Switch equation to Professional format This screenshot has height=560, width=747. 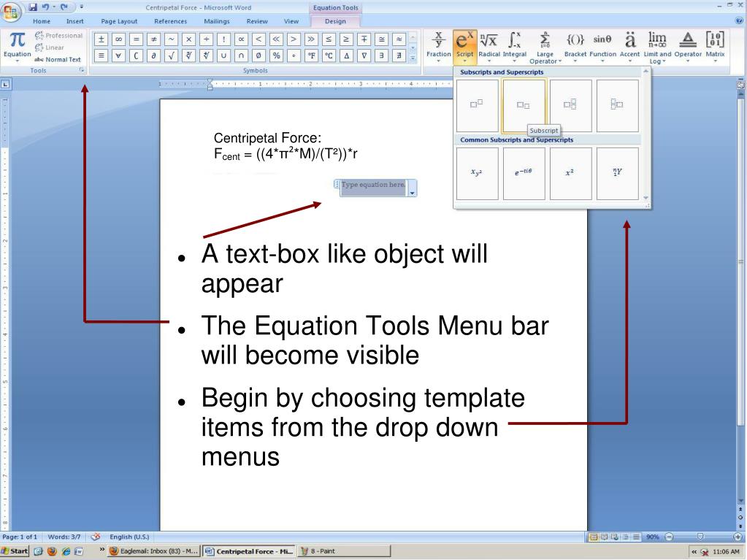pyautogui.click(x=58, y=35)
